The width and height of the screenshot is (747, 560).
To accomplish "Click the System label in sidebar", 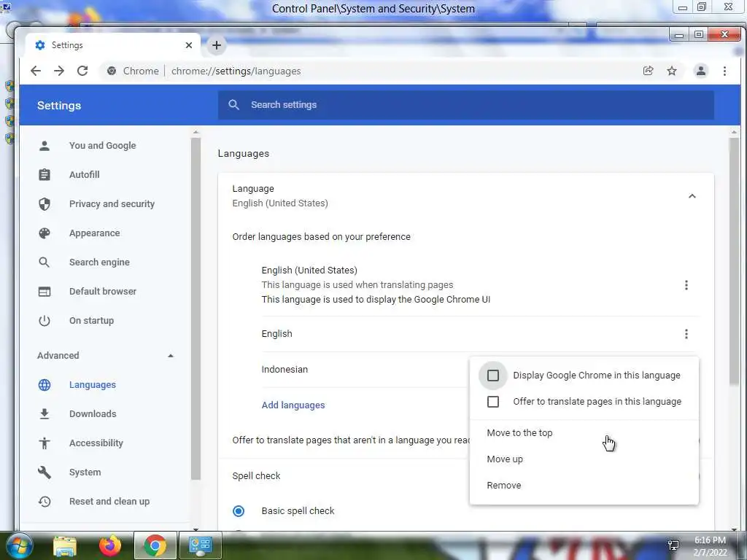I will pyautogui.click(x=85, y=472).
